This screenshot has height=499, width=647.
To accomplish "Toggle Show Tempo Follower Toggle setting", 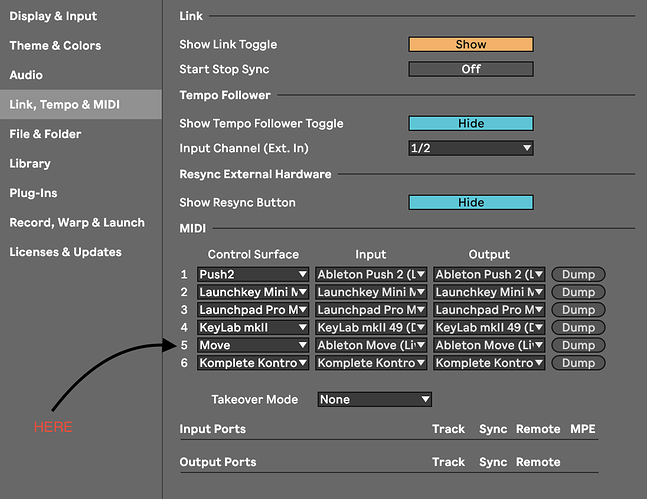I will [470, 123].
